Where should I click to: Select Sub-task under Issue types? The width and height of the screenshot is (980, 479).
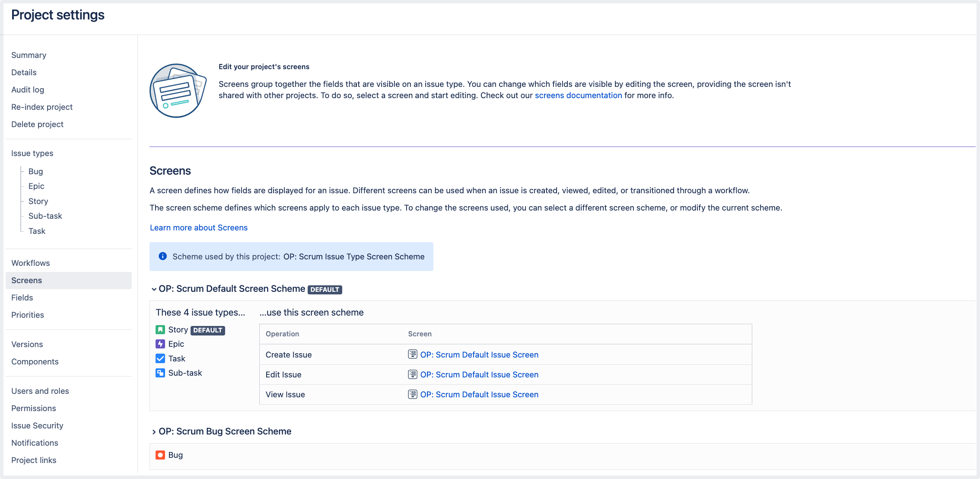tap(45, 216)
